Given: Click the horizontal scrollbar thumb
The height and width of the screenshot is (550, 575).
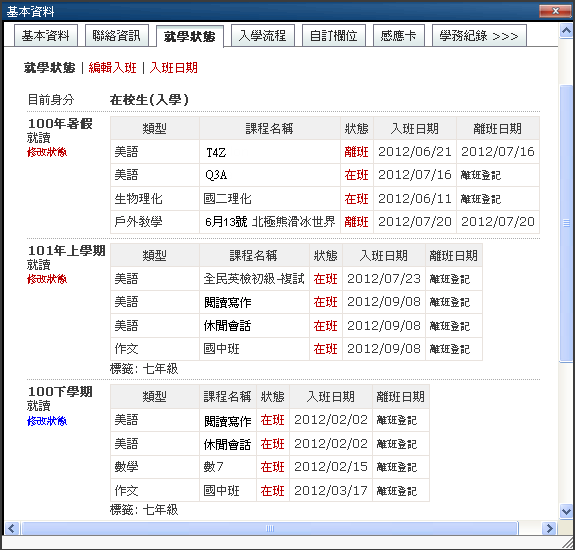Looking at the screenshot, I should tap(270, 528).
